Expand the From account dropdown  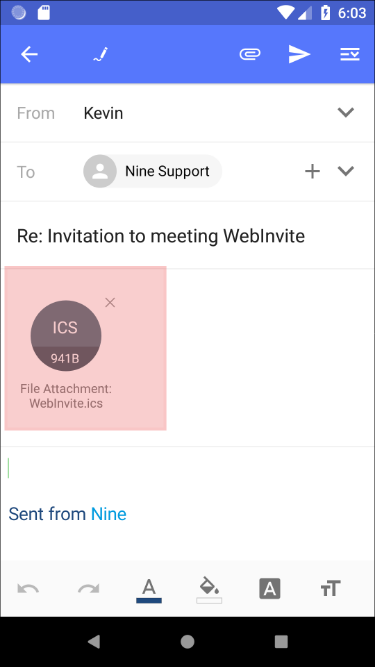[346, 113]
